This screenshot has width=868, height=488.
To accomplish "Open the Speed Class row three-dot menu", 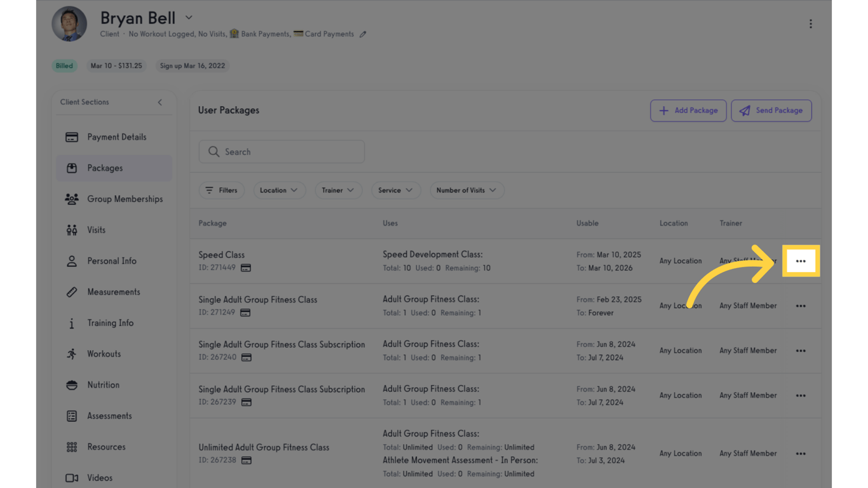I will click(x=801, y=261).
